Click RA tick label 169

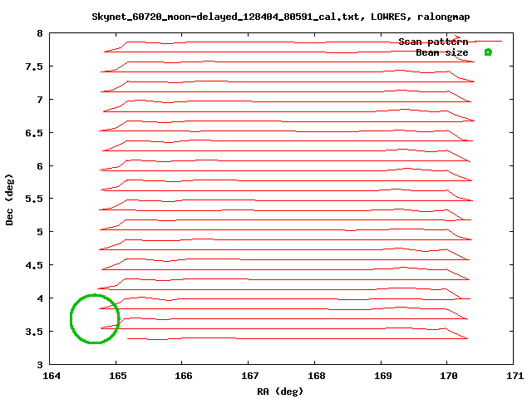(x=382, y=376)
